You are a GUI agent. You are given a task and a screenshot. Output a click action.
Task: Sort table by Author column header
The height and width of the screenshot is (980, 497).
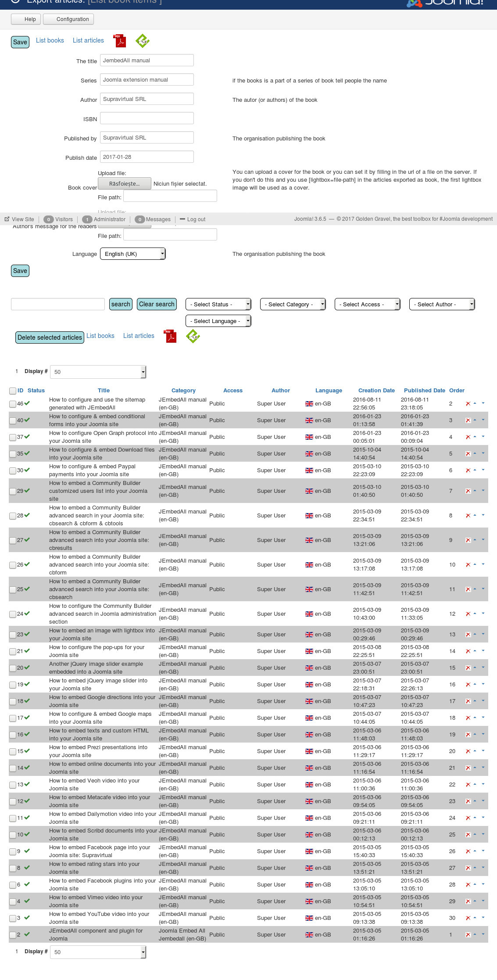[281, 390]
